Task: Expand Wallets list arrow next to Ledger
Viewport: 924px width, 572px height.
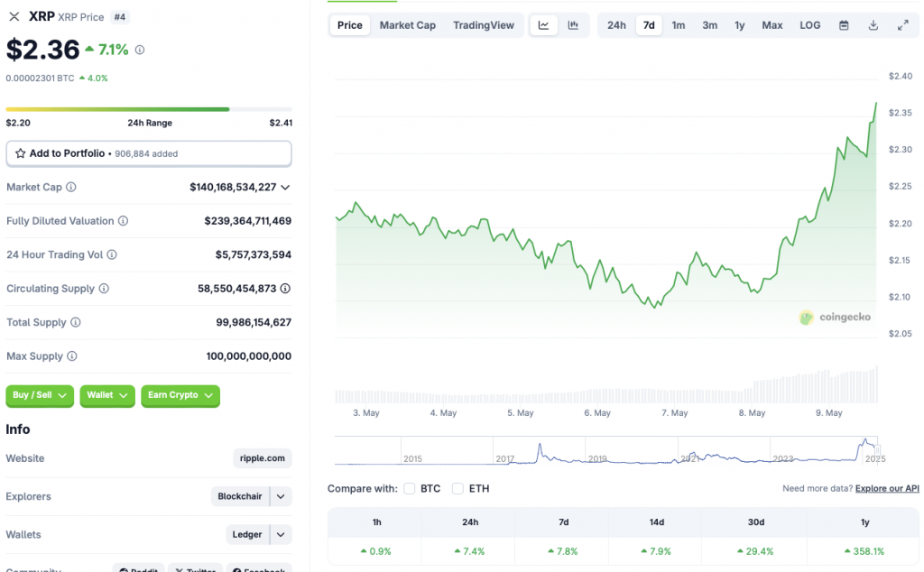Action: click(x=282, y=535)
